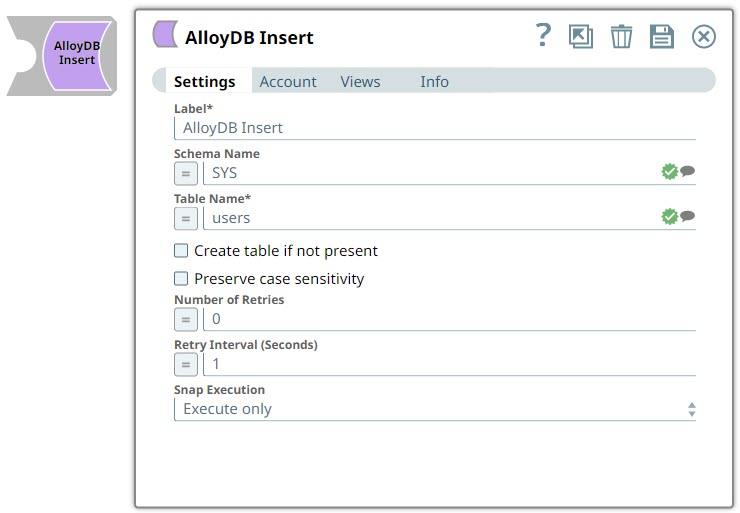Viewport: 740px width, 513px height.
Task: Click the restore/pop-out window icon
Action: pos(580,37)
